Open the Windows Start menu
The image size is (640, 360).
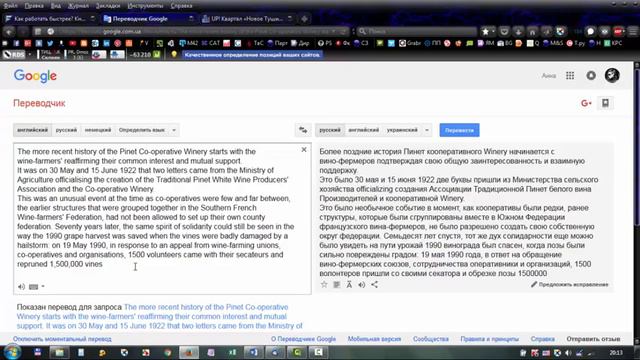point(11,353)
